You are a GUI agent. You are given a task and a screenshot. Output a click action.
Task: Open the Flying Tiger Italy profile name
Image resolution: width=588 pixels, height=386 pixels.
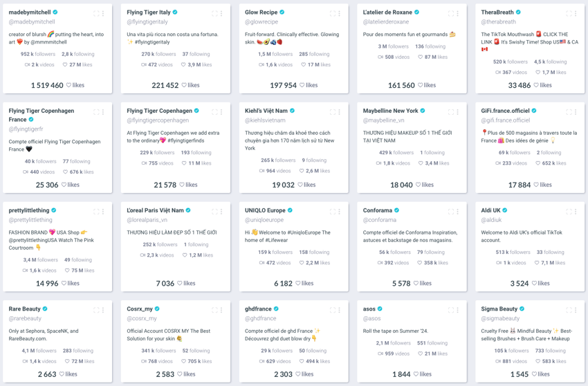point(149,12)
